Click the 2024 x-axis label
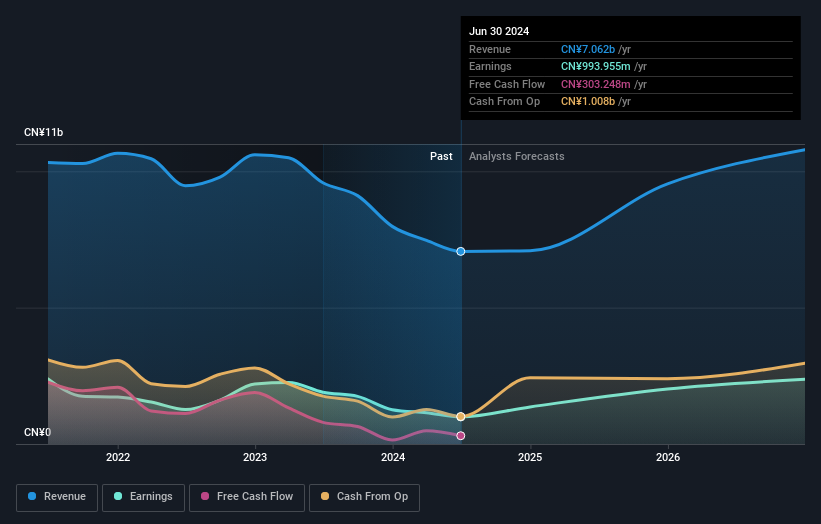The image size is (821, 524). [x=393, y=457]
